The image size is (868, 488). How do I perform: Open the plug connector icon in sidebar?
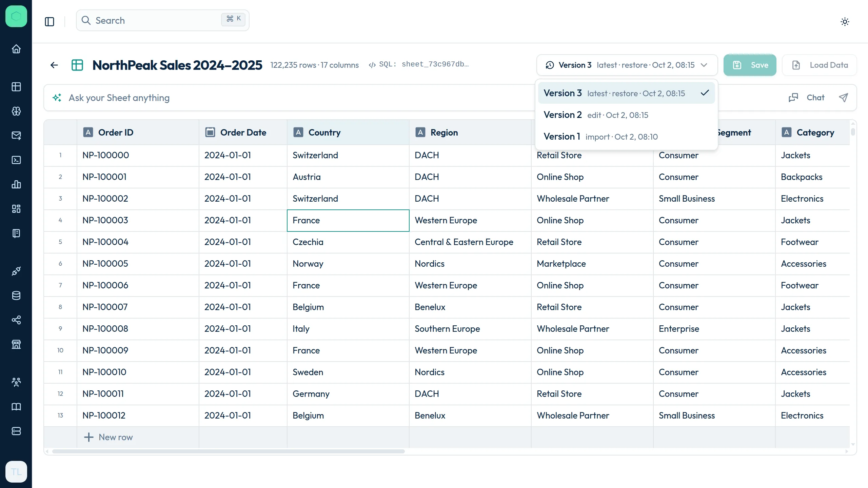(x=16, y=271)
